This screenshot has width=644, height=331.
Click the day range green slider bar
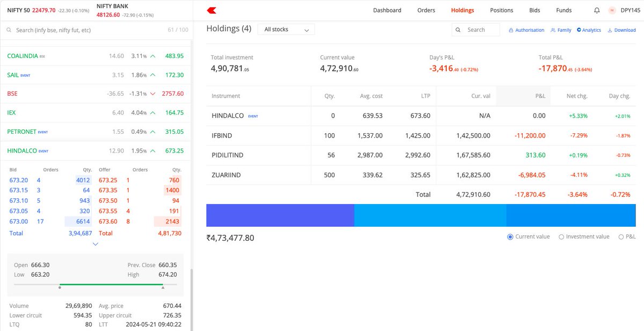coord(111,284)
